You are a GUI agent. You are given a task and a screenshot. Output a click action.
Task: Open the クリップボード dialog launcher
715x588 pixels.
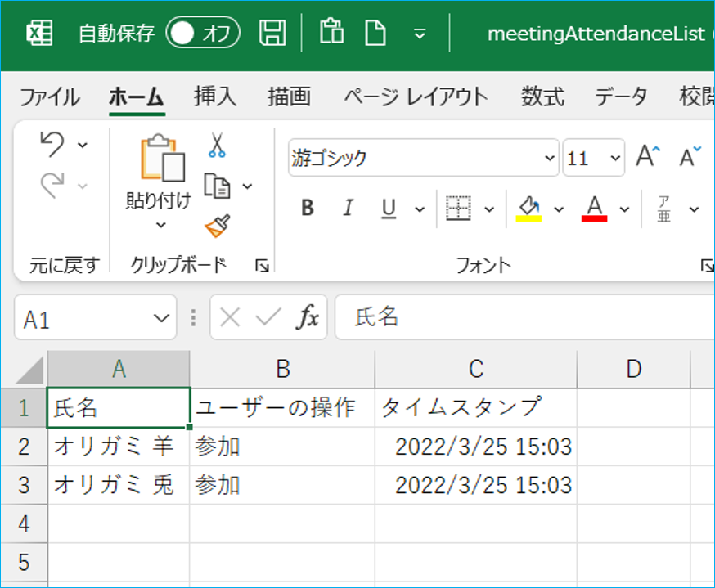click(263, 265)
